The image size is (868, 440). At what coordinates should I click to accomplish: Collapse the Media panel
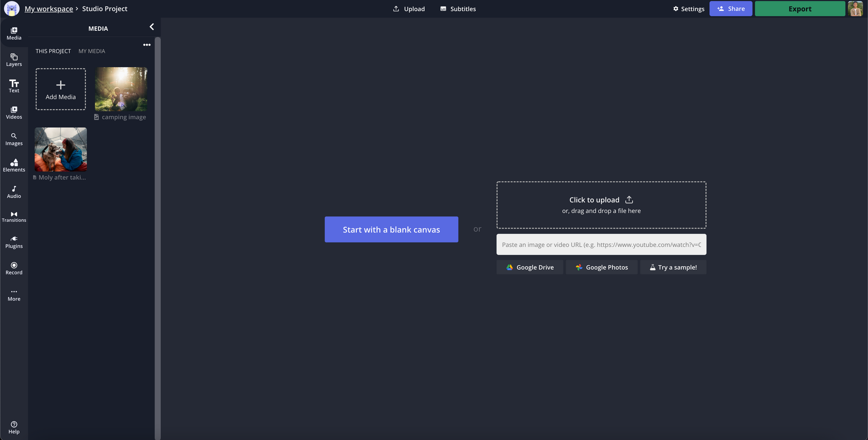coord(151,26)
